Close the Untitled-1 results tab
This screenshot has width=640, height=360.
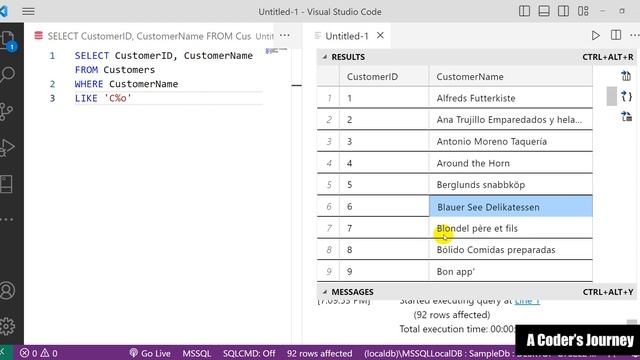point(380,36)
